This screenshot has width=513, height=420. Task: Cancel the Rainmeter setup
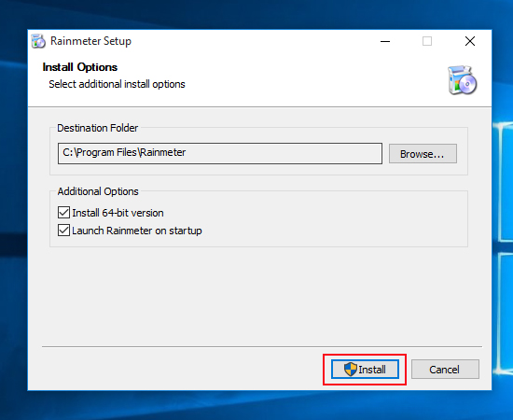pos(445,370)
